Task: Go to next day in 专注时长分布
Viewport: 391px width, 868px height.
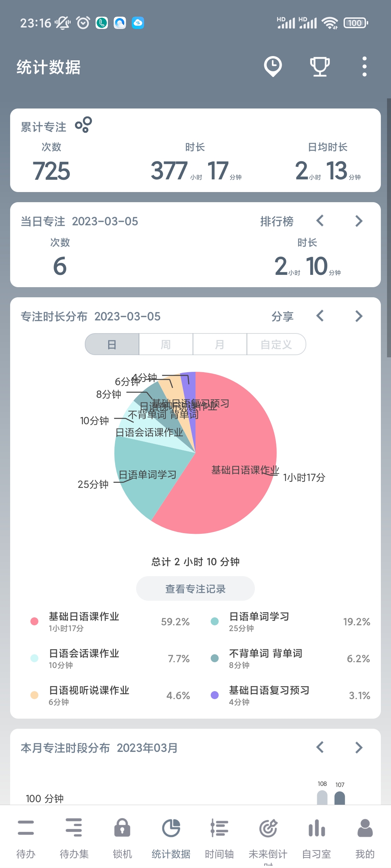Action: (x=359, y=316)
